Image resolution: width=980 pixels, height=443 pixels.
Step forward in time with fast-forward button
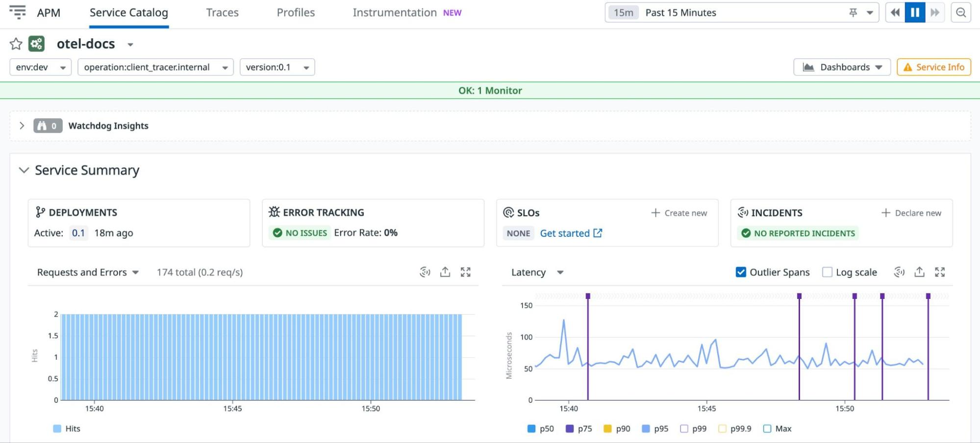click(935, 13)
